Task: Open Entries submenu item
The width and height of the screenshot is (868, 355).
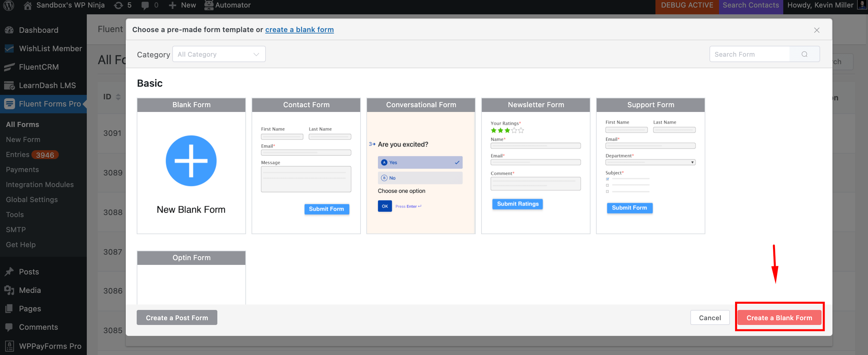Action: click(17, 155)
